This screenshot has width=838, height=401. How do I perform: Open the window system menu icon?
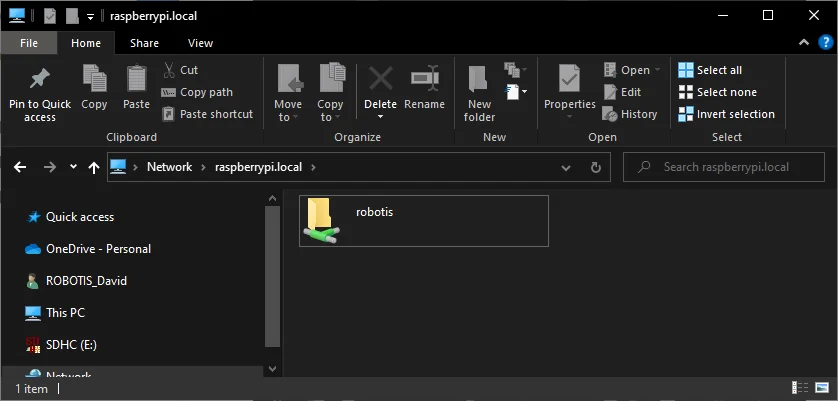point(17,16)
